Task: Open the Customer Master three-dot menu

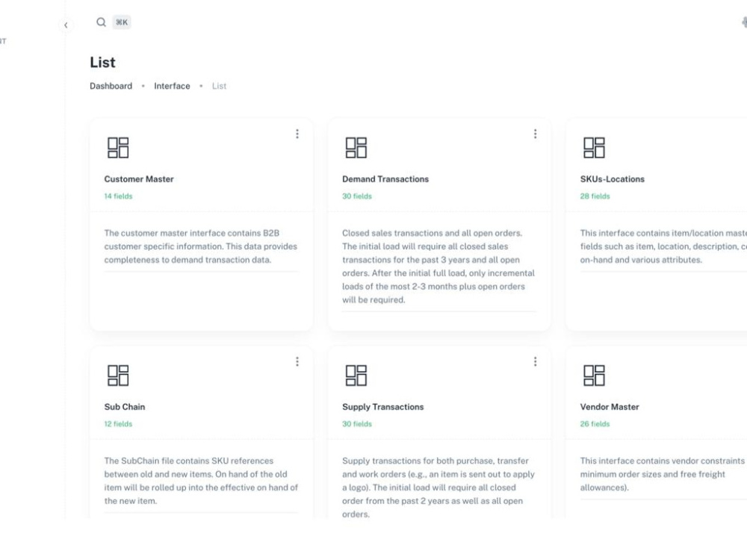Action: tap(298, 133)
